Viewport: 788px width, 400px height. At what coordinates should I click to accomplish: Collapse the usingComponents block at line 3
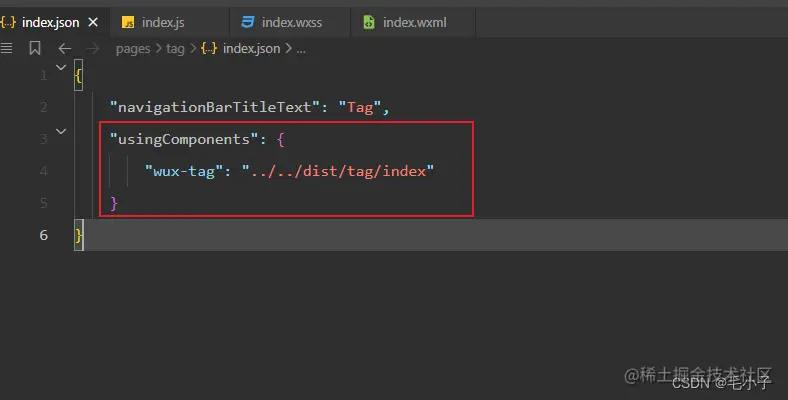coord(61,131)
